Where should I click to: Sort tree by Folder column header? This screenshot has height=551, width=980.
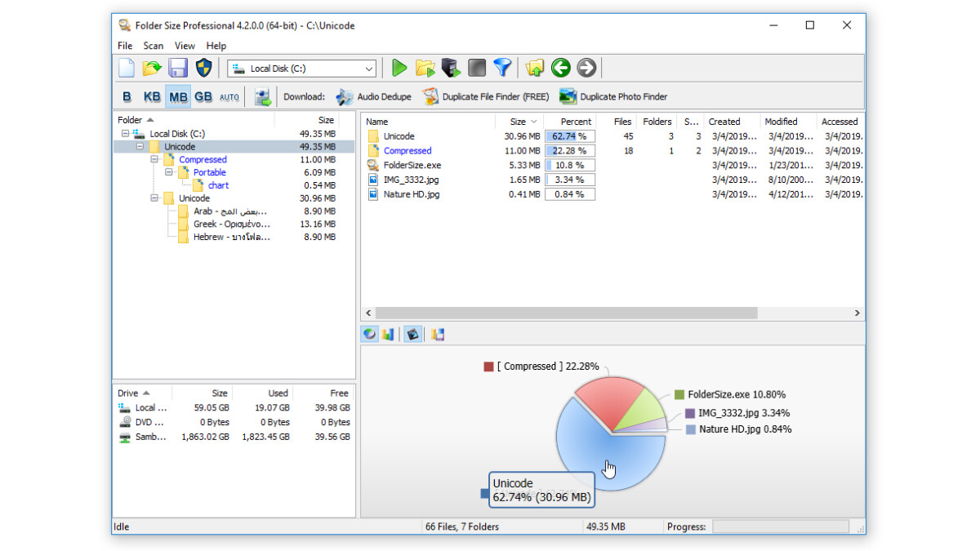tap(194, 120)
